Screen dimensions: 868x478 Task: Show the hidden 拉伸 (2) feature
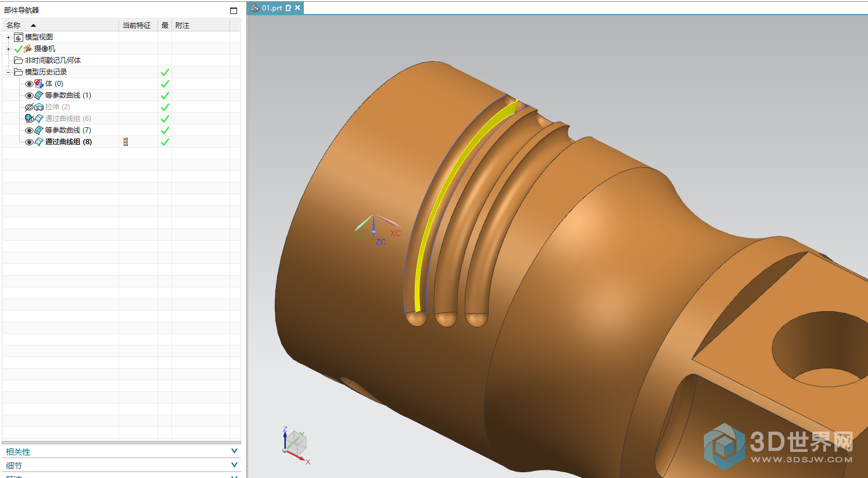pyautogui.click(x=29, y=107)
